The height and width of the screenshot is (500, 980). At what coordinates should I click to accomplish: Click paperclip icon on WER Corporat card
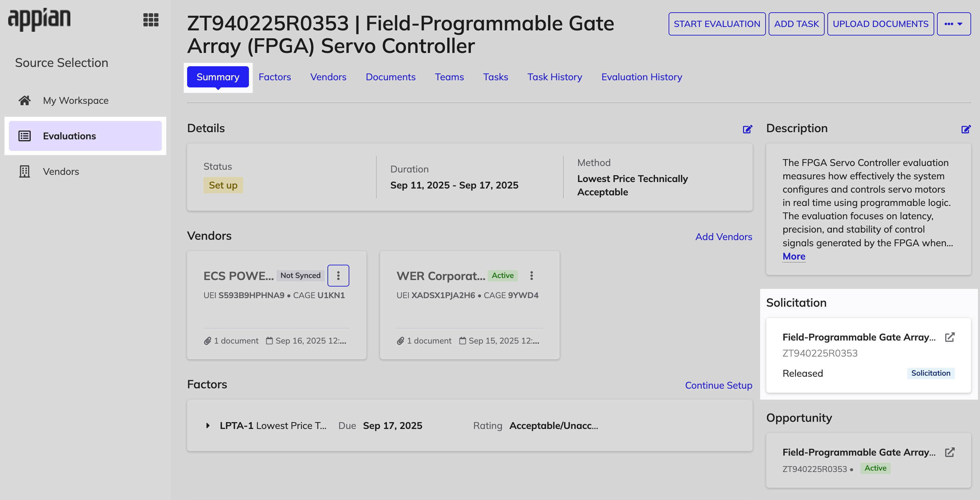coord(400,341)
